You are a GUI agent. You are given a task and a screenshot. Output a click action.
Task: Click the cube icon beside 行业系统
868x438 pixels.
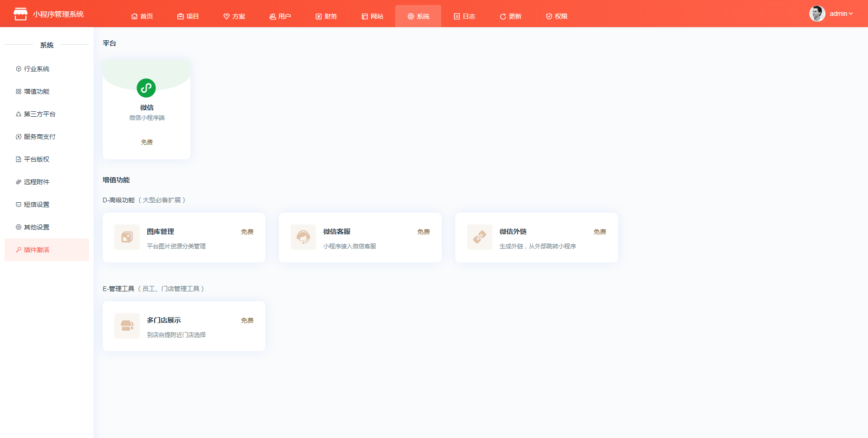click(19, 69)
